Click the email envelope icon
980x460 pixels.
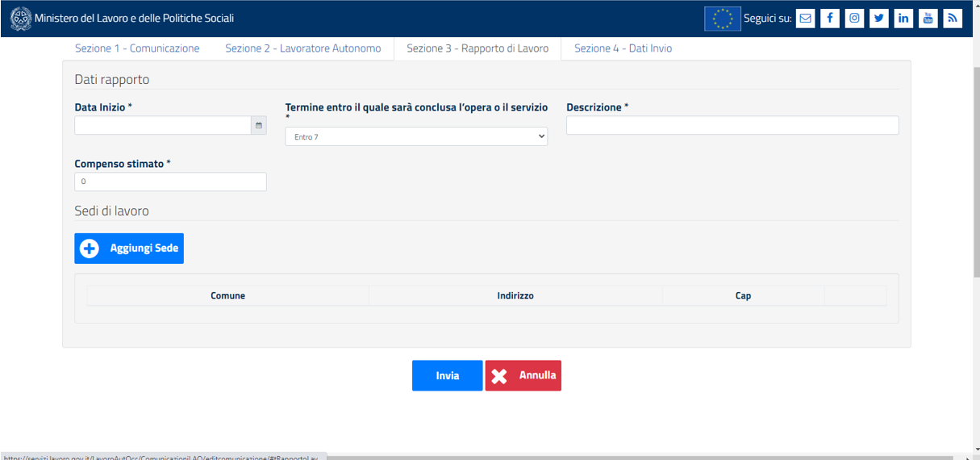(805, 19)
